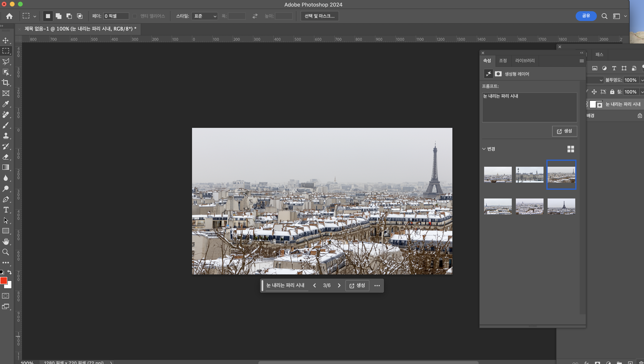Toggle the anti-alias checkbox

pos(134,16)
